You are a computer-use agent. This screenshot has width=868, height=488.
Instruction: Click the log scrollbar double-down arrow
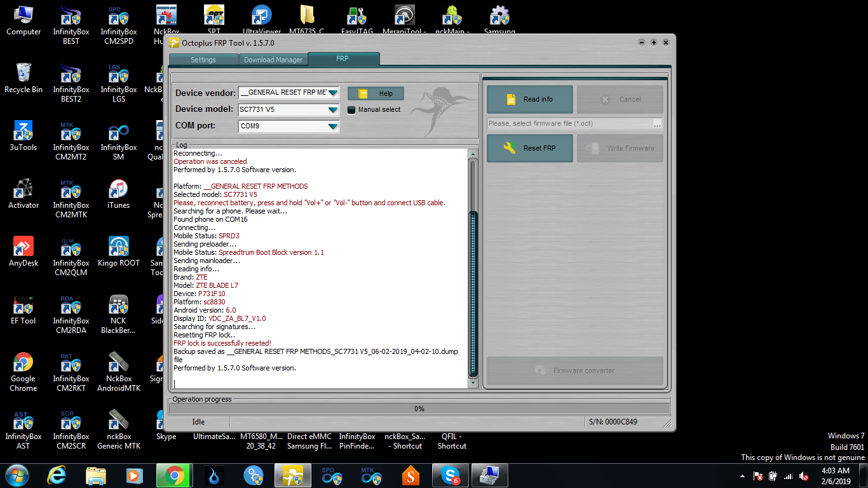472,383
